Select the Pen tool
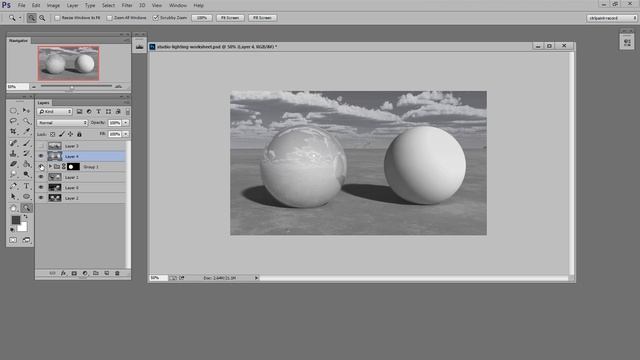Screen dimensions: 640x360 [13, 186]
